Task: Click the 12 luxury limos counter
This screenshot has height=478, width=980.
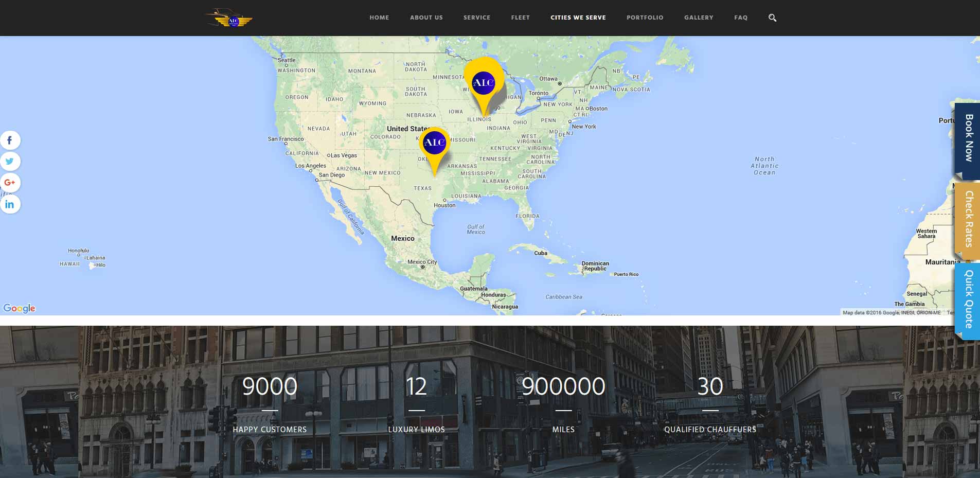Action: click(416, 386)
